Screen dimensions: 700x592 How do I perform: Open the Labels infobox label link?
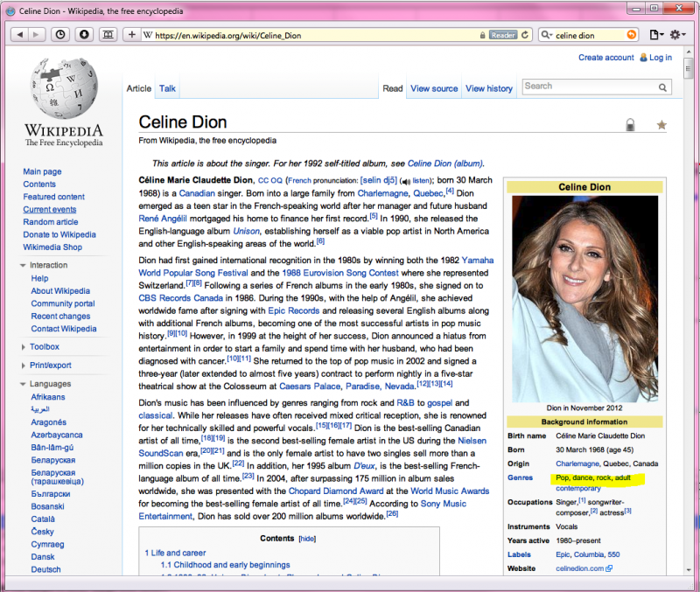point(519,555)
